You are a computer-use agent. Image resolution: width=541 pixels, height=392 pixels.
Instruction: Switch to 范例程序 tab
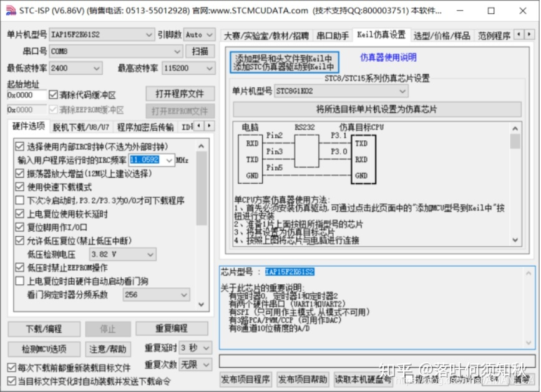[x=494, y=36]
